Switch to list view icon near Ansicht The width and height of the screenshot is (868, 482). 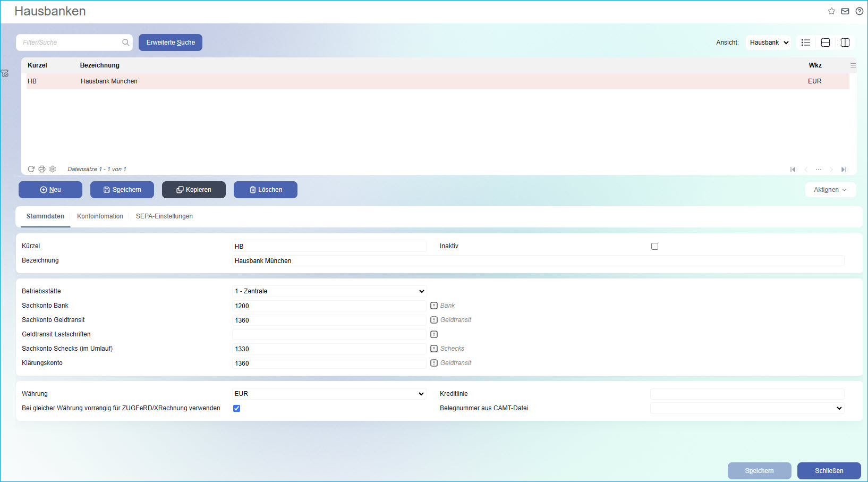pyautogui.click(x=805, y=42)
